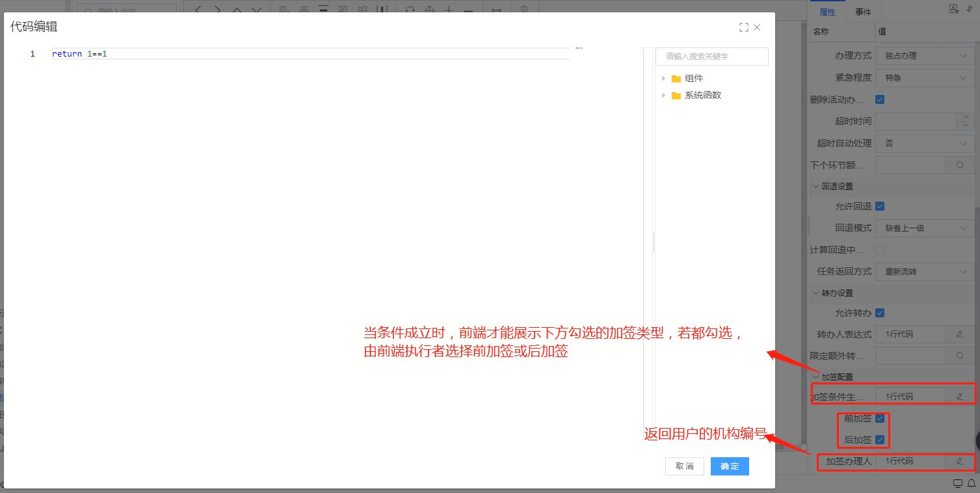
Task: Expand the 系统函数 folder node
Action: (x=663, y=96)
